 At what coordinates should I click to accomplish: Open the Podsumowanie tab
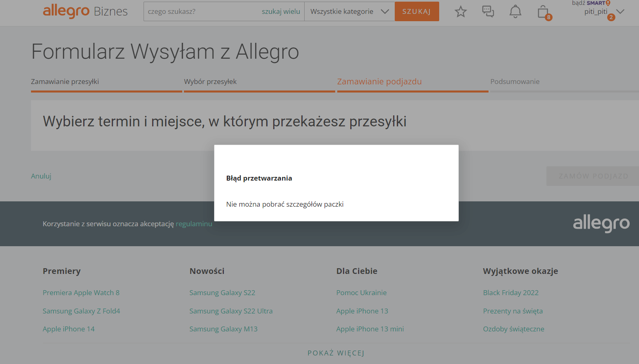tap(515, 82)
